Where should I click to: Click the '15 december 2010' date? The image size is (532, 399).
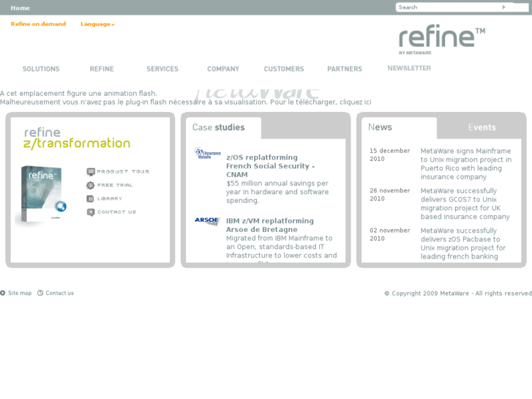[x=390, y=155]
